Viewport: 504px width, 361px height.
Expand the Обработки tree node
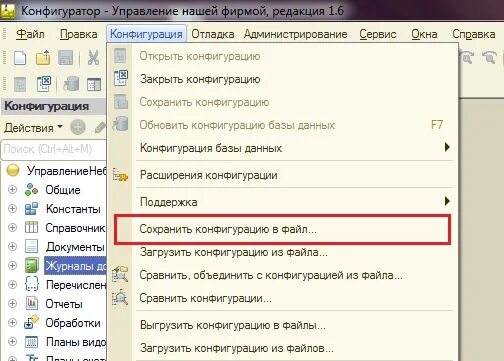(x=12, y=323)
